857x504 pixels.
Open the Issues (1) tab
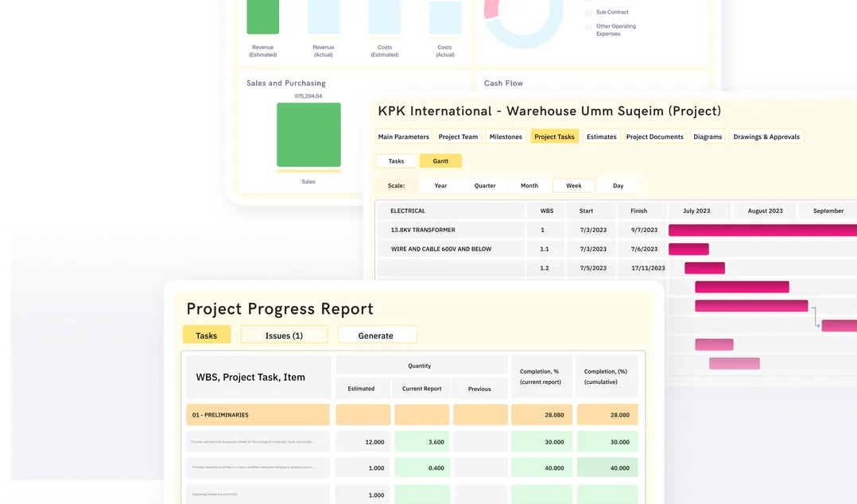click(x=284, y=335)
